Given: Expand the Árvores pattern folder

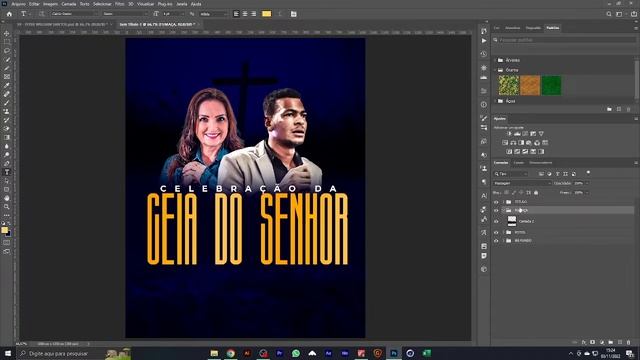Looking at the screenshot, I should pos(496,60).
